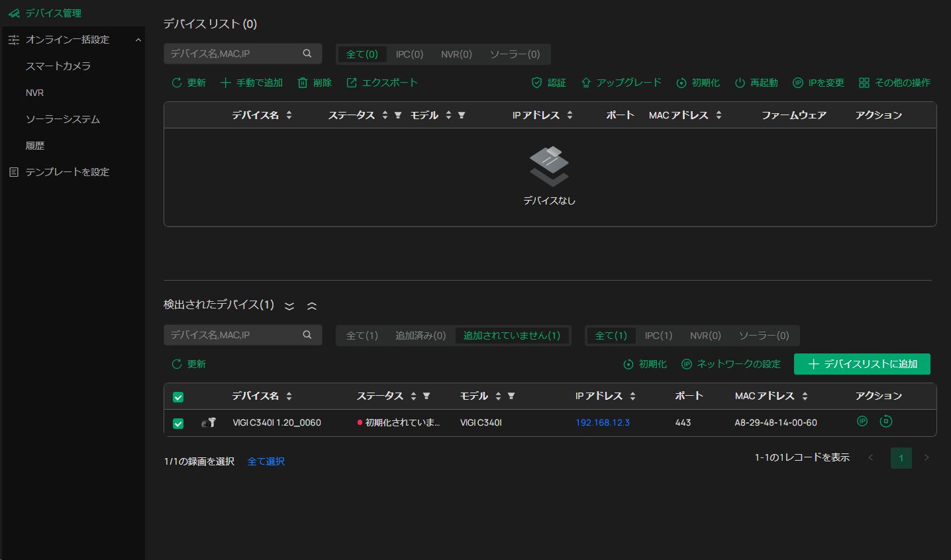Click the IP settings icon in the VIGI C340I row

pos(862,421)
